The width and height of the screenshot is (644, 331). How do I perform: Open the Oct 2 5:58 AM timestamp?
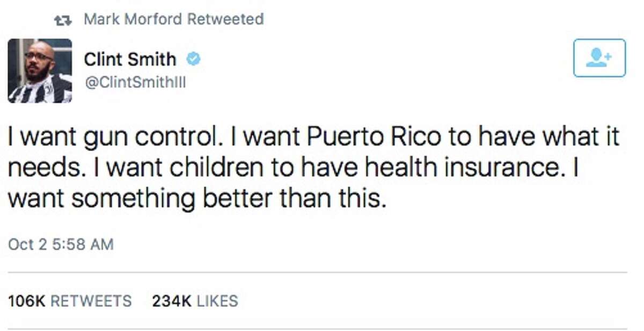coord(61,244)
